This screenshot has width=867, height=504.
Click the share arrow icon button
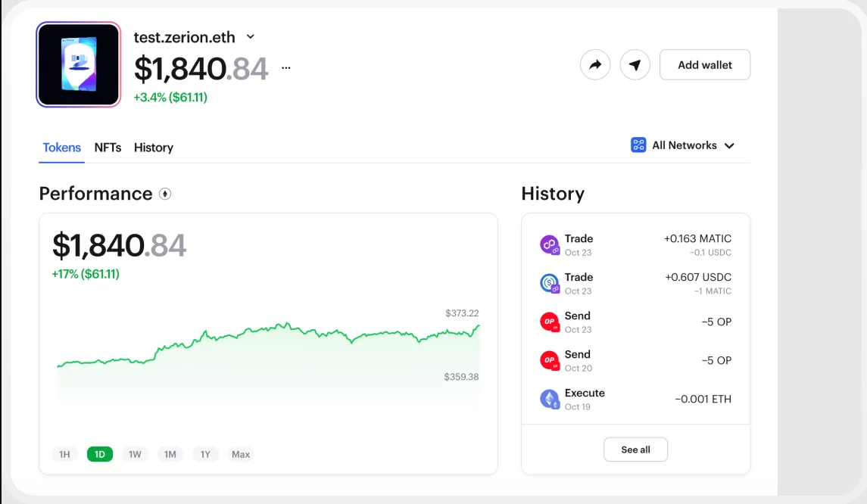tap(595, 64)
